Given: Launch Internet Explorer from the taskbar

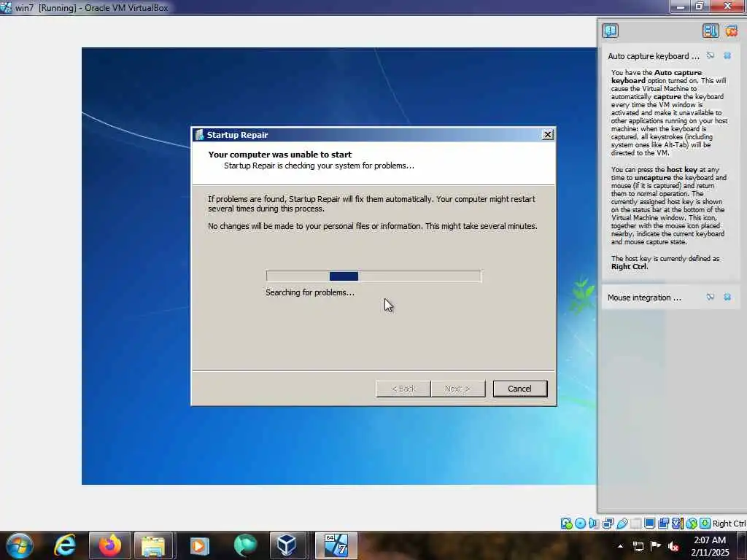Looking at the screenshot, I should tap(64, 545).
